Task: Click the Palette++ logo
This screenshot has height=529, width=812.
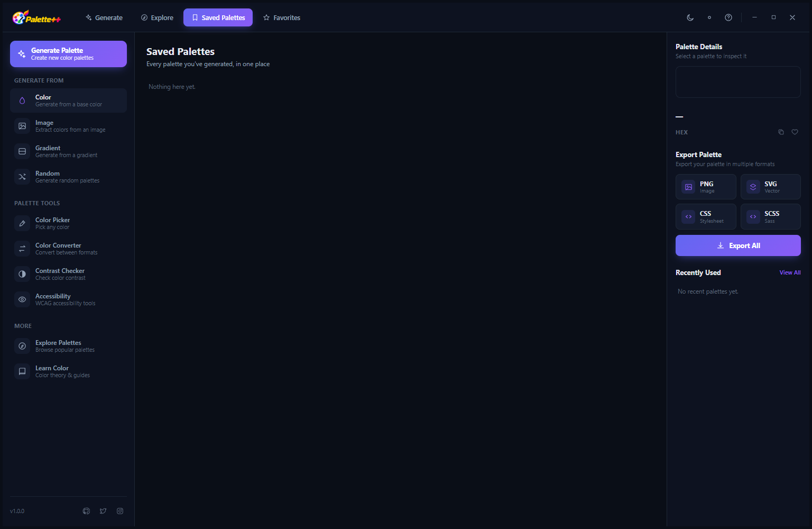Action: click(x=36, y=17)
